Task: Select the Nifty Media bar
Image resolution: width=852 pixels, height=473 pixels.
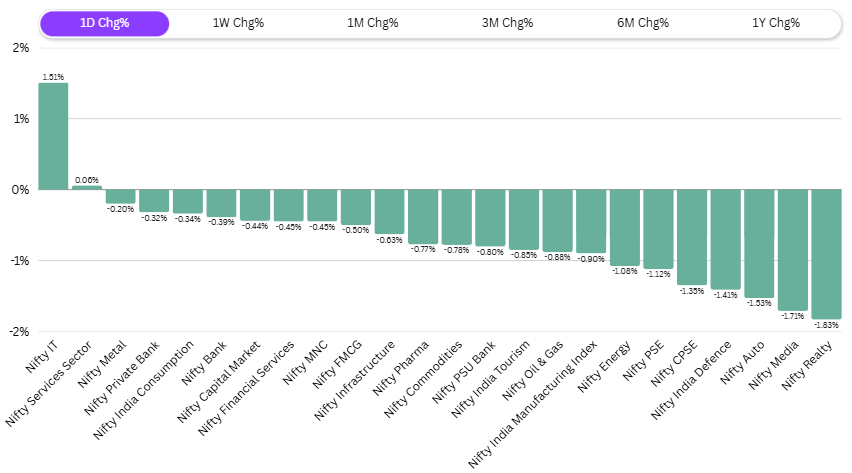Action: pyautogui.click(x=793, y=250)
